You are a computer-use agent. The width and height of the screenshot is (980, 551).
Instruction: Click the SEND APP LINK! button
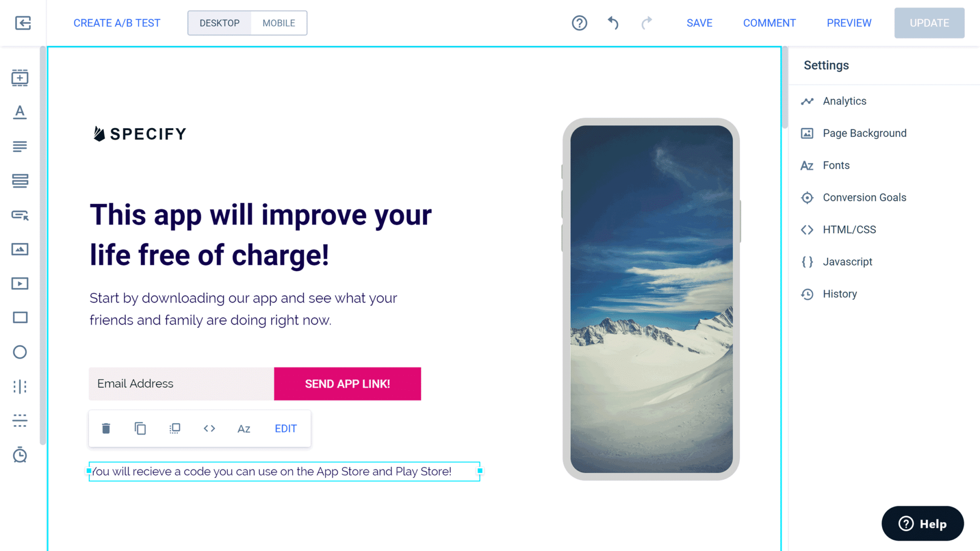(347, 384)
